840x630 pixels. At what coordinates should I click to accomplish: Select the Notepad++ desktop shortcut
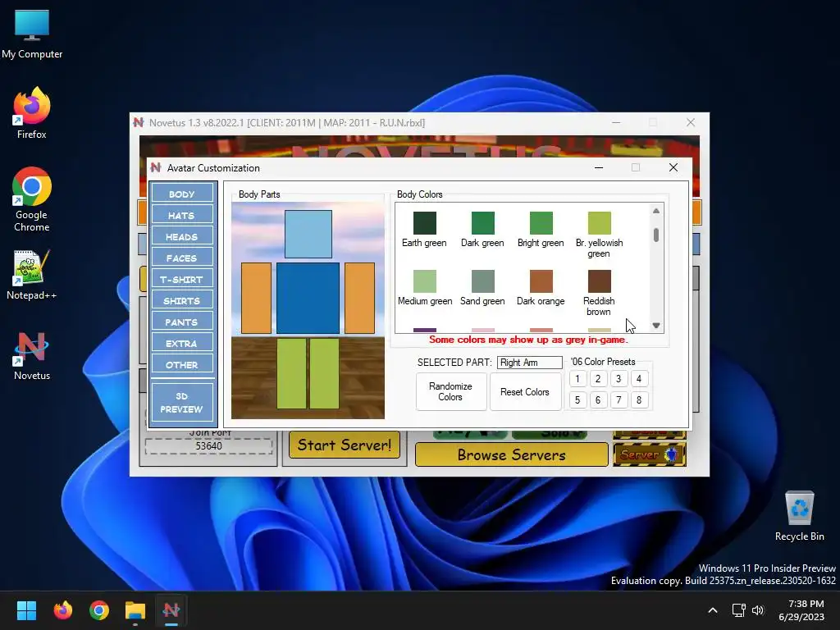click(x=32, y=275)
